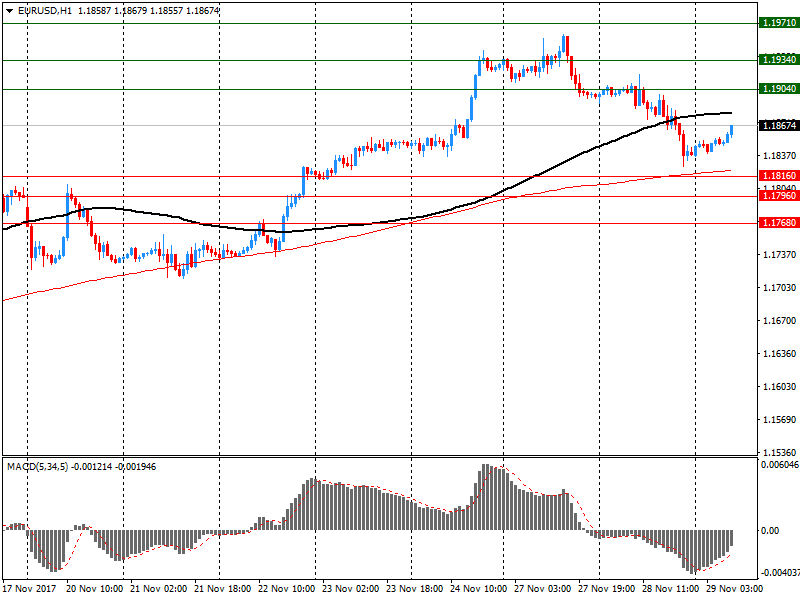Click the 1.19710 green level label
The height and width of the screenshot is (600, 800).
click(x=779, y=23)
